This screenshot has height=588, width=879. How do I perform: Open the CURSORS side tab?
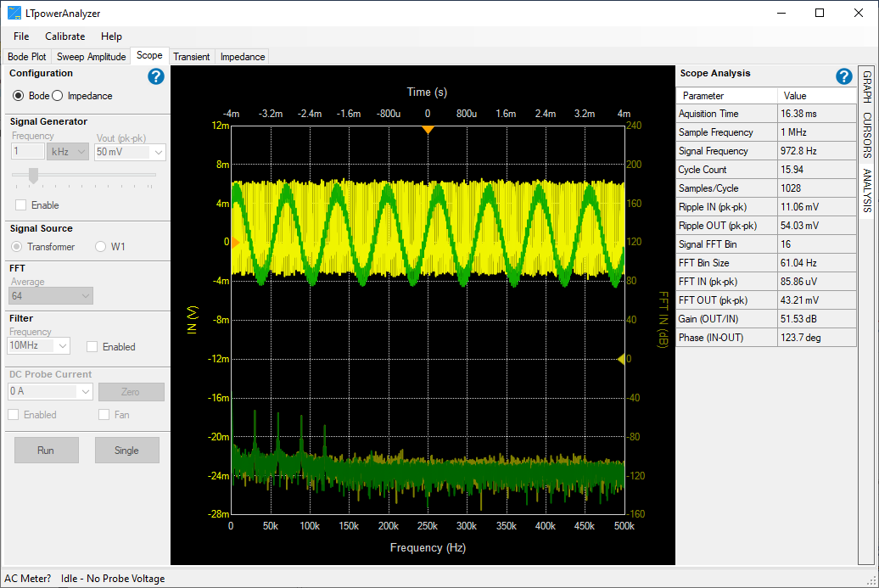coord(867,136)
